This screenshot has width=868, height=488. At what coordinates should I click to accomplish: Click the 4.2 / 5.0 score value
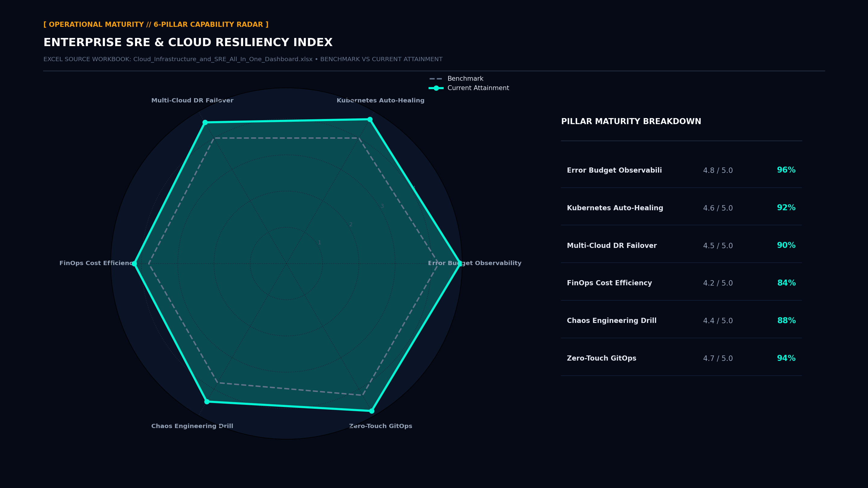[718, 283]
